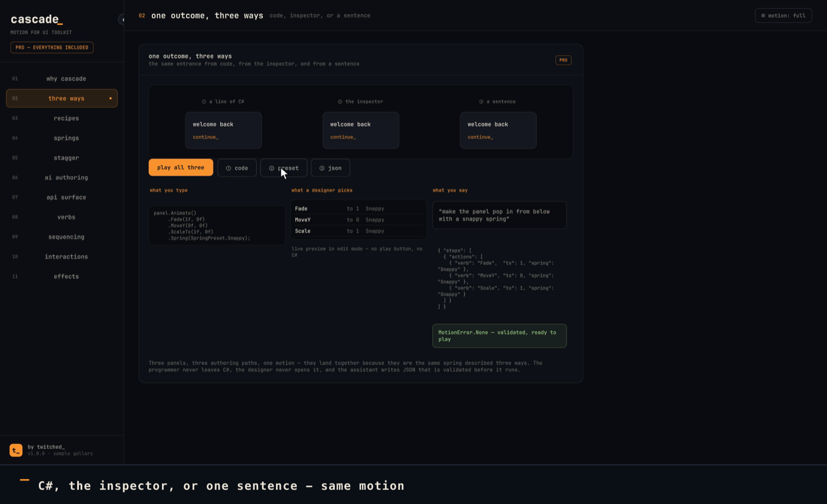Click the welcome back card under inspector
This screenshot has height=504, width=827.
[361, 130]
